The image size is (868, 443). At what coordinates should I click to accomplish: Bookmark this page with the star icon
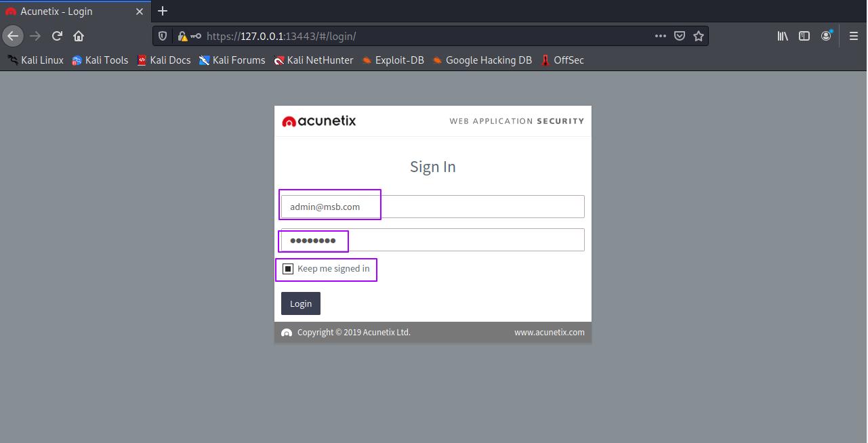[699, 36]
